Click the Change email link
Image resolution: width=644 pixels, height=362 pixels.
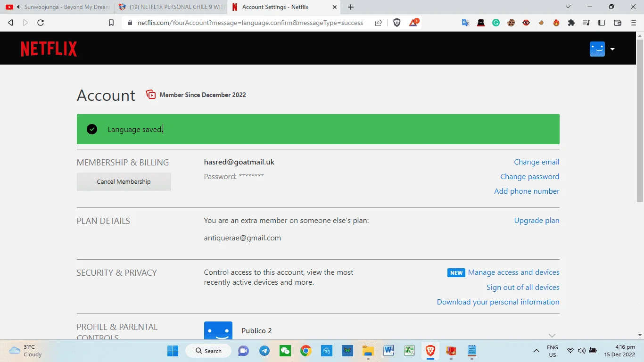pyautogui.click(x=537, y=162)
